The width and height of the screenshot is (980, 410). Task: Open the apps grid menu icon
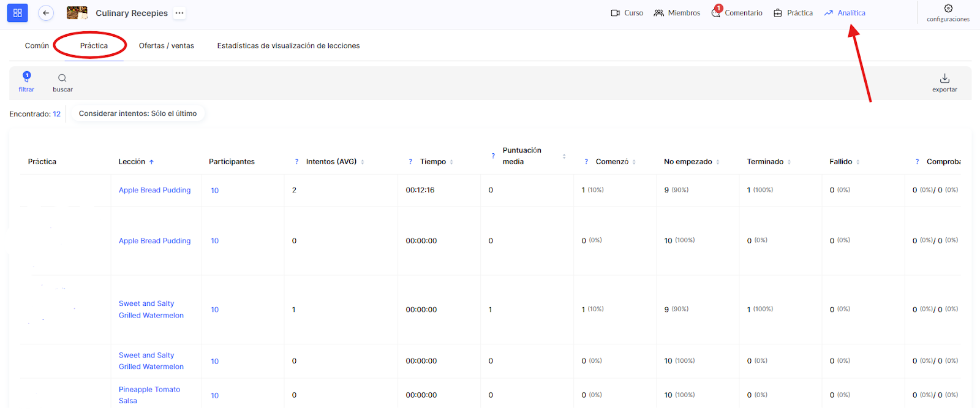17,13
